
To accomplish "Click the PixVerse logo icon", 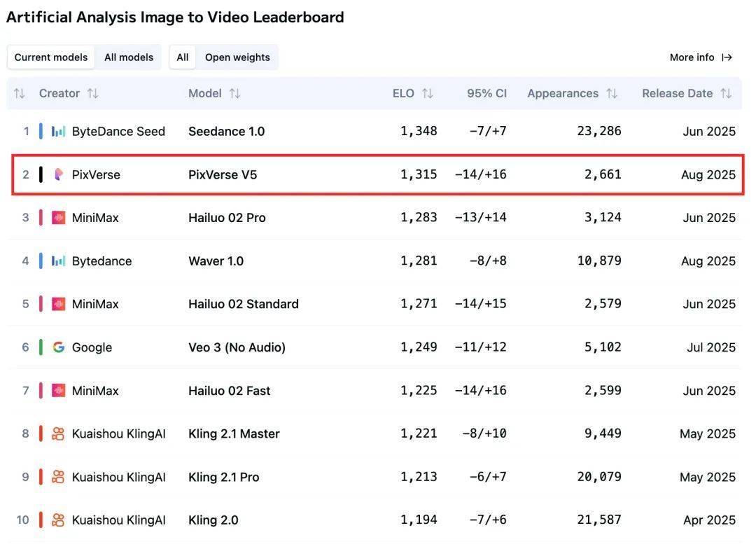I will click(58, 174).
